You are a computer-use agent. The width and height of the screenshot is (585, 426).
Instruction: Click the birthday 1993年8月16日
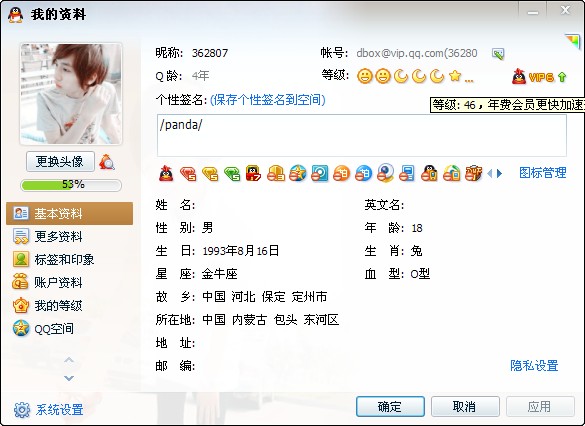tap(241, 251)
